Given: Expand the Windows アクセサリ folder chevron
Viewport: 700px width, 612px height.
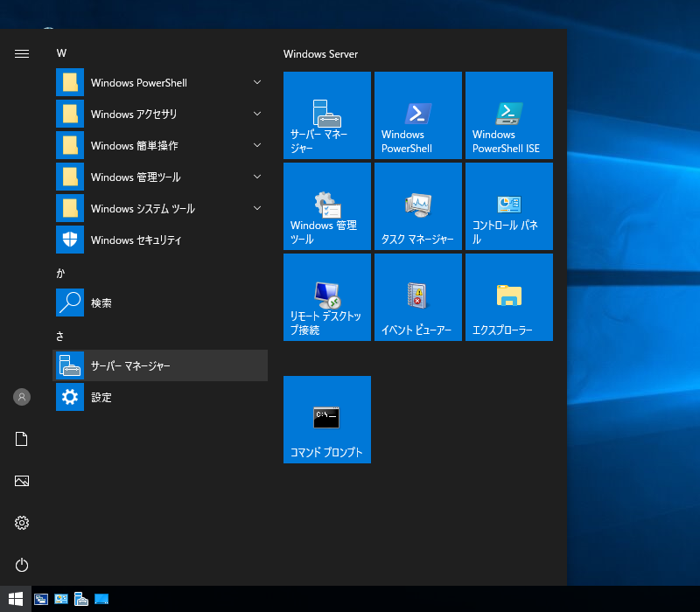Looking at the screenshot, I should point(257,114).
